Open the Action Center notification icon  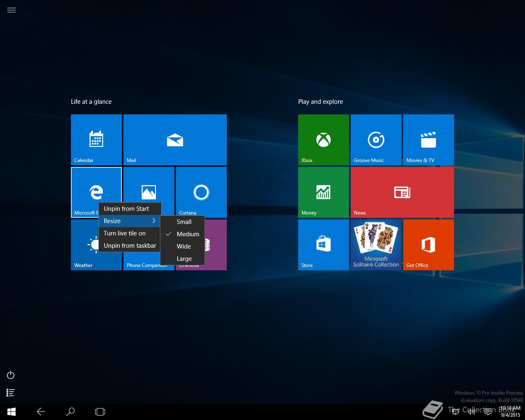pyautogui.click(x=488, y=412)
